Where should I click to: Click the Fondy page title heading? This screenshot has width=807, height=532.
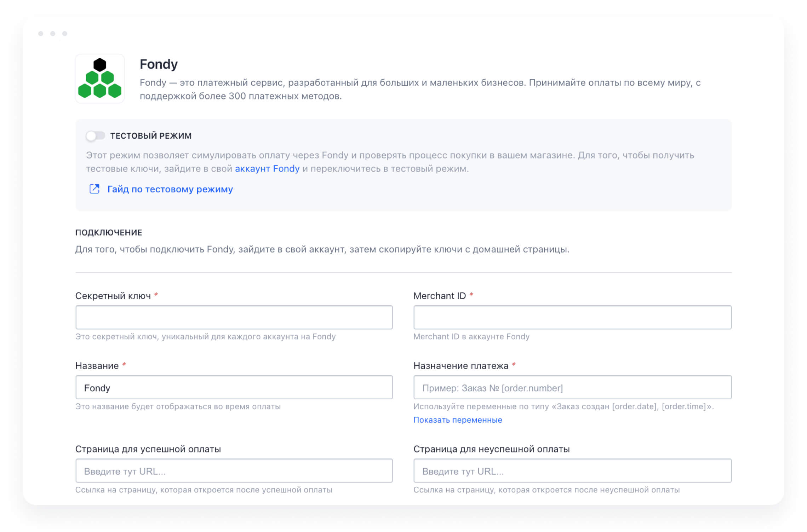click(159, 64)
